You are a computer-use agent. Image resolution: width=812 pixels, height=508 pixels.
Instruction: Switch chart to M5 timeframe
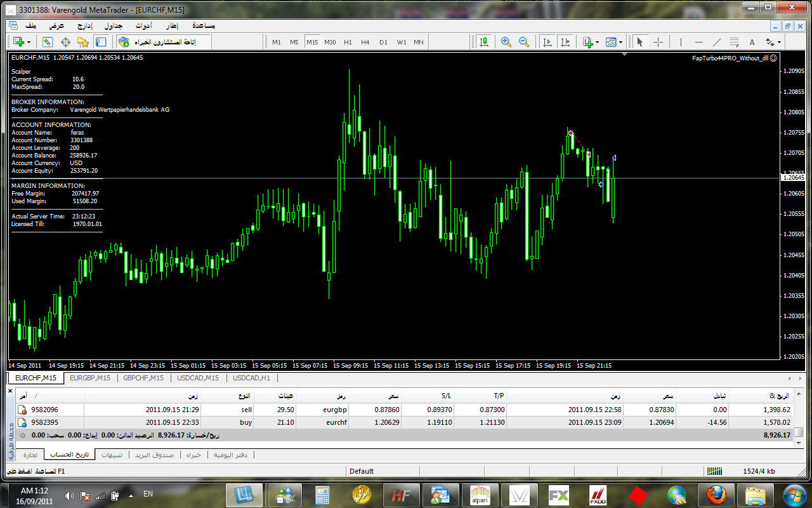294,42
